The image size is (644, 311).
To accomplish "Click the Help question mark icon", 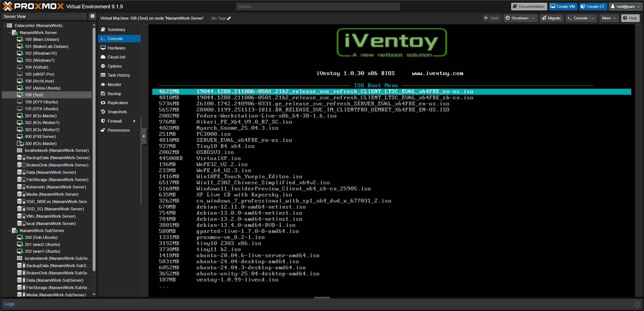I will 625,18.
